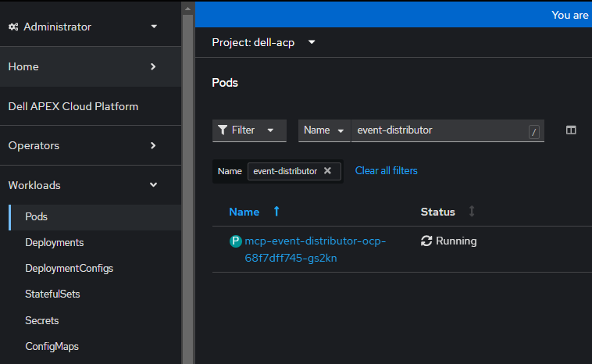Image resolution: width=592 pixels, height=364 pixels.
Task: Select Pods in the sidebar
Action: (x=95, y=217)
